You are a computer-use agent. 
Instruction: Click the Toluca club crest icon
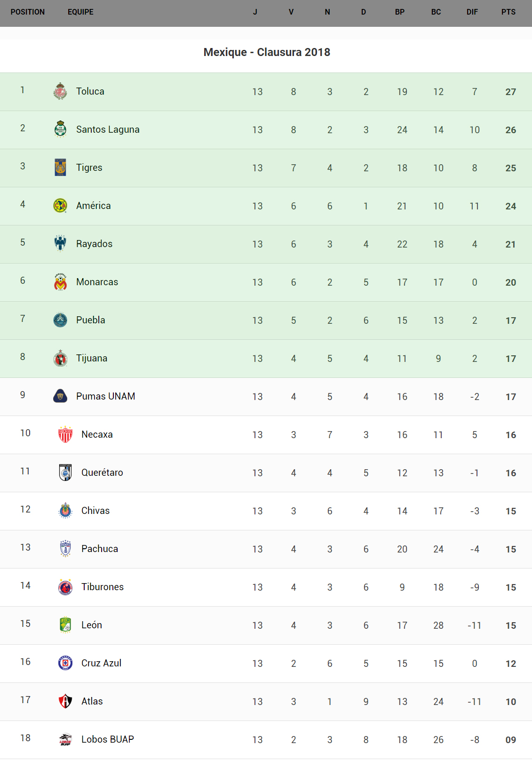click(60, 91)
